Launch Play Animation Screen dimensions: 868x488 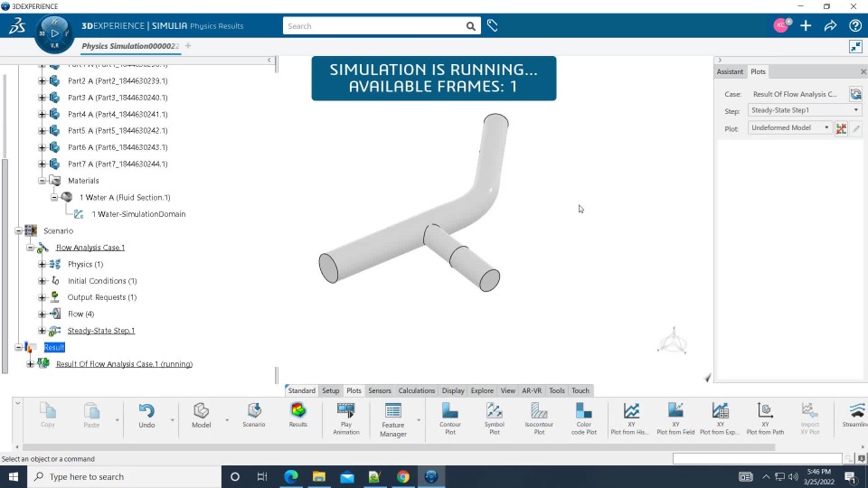(346, 418)
